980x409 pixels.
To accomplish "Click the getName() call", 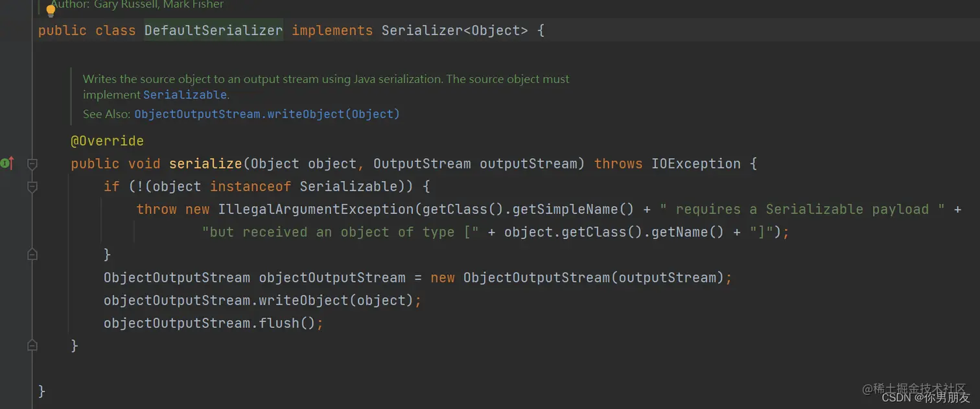I will coord(688,232).
